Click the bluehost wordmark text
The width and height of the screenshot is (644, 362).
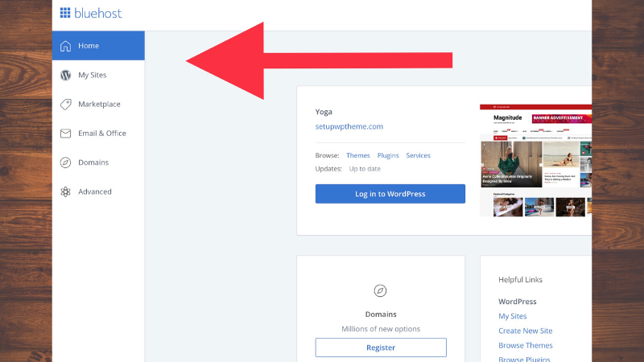[x=97, y=13]
